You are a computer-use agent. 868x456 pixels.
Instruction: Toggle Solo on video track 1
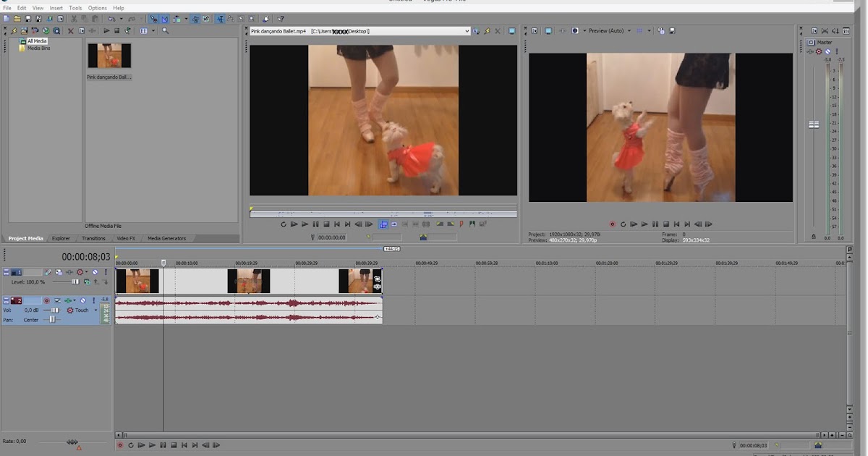[x=106, y=272]
